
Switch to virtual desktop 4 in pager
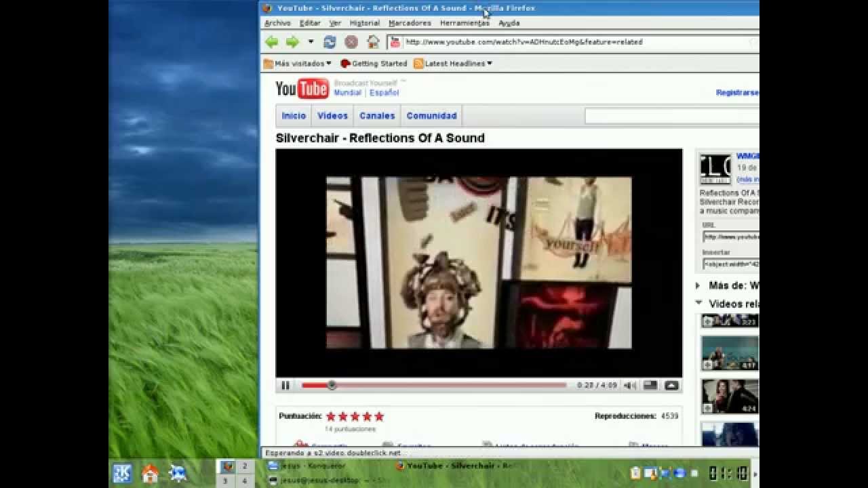coord(245,481)
